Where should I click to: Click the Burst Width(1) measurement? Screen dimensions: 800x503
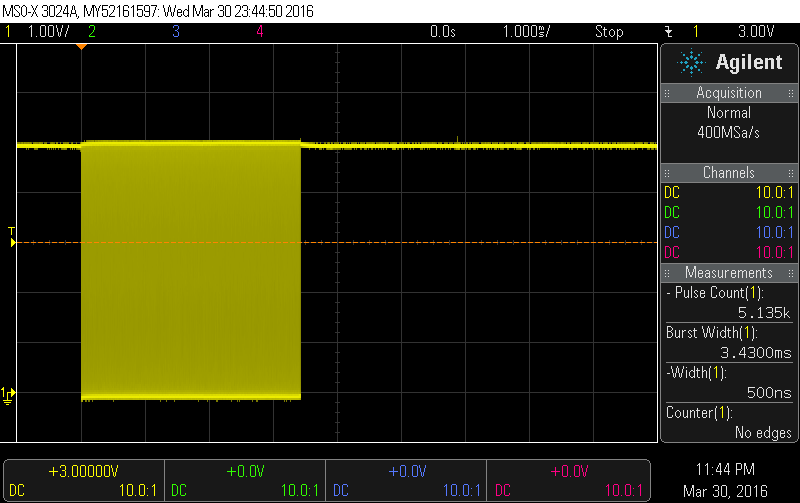click(x=729, y=343)
